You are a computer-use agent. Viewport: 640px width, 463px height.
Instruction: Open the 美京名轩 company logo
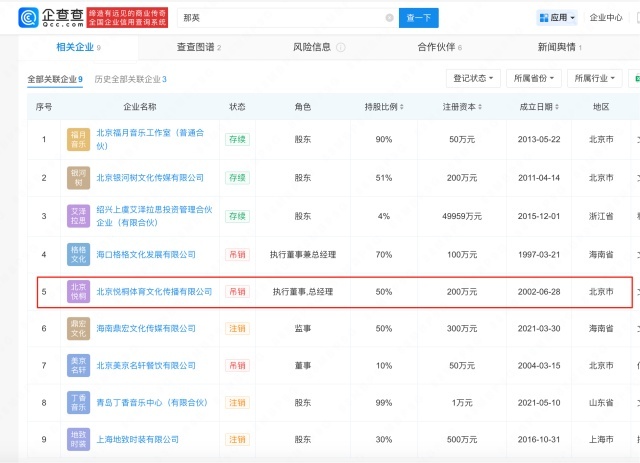78,365
